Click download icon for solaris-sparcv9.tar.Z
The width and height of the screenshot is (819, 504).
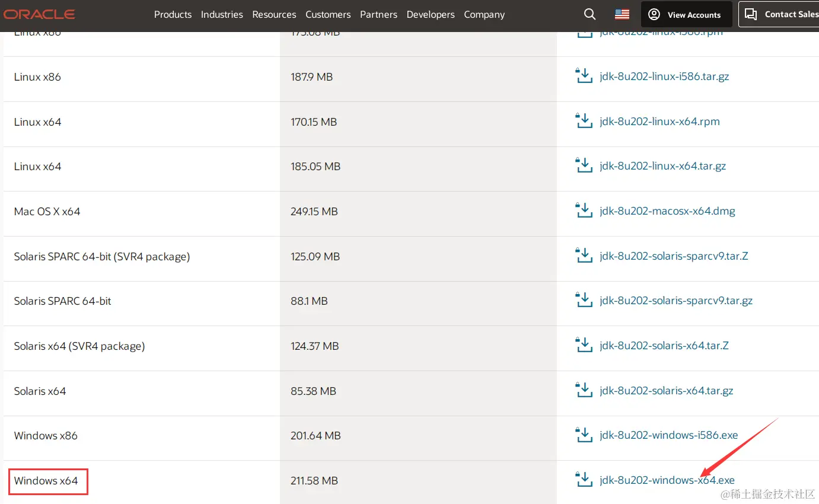[584, 256]
